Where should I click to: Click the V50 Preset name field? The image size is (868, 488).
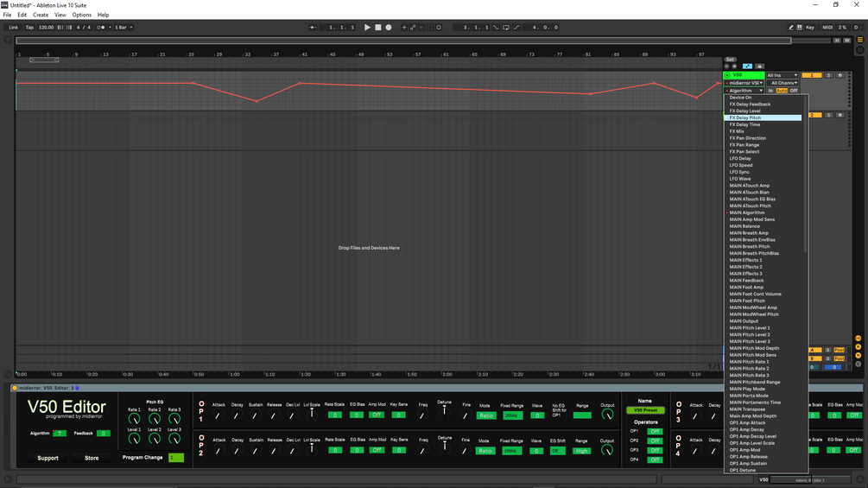[x=645, y=410]
